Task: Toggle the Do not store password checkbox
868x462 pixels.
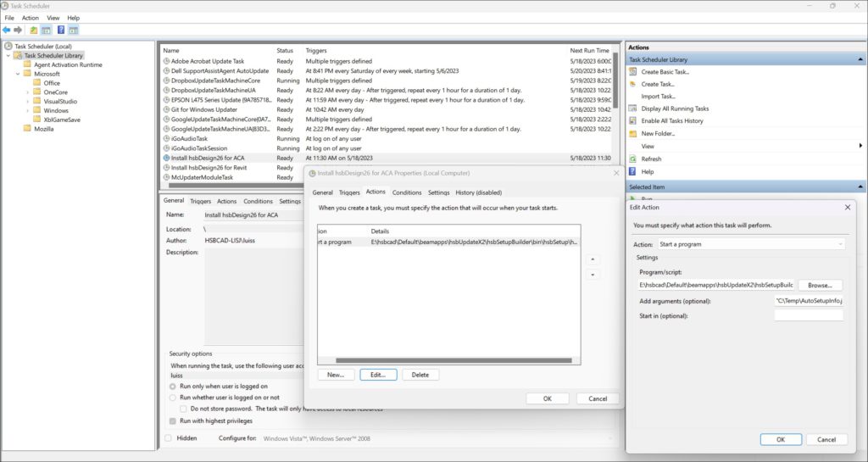Action: [183, 409]
